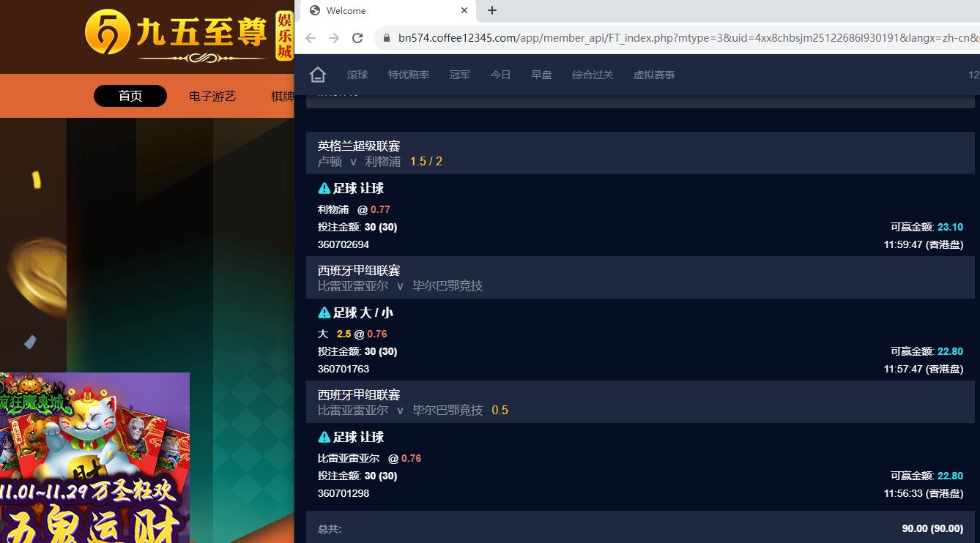Close the Welcome tab
980x543 pixels.
[x=464, y=10]
